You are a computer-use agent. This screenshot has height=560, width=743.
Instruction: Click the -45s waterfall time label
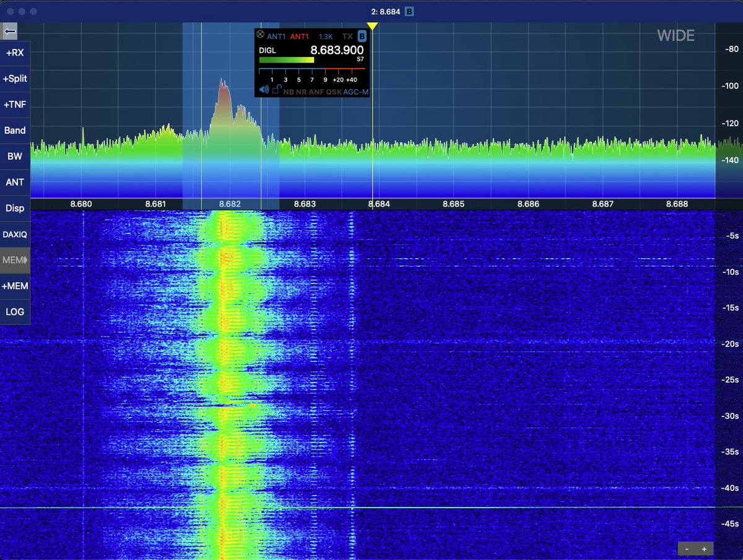pos(730,524)
